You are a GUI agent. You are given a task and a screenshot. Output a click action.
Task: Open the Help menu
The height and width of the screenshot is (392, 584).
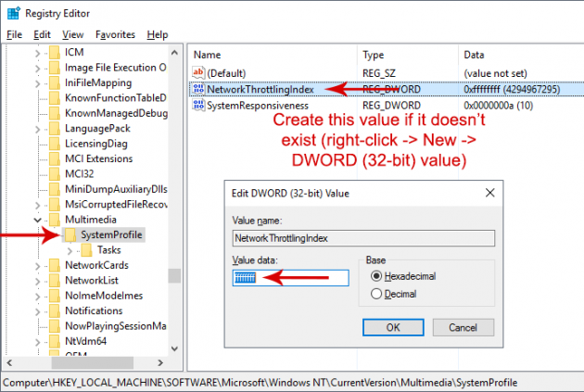[x=158, y=34]
